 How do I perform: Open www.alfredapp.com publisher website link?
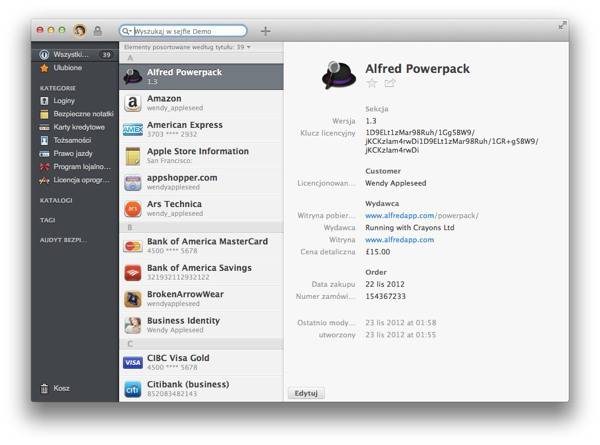point(399,240)
